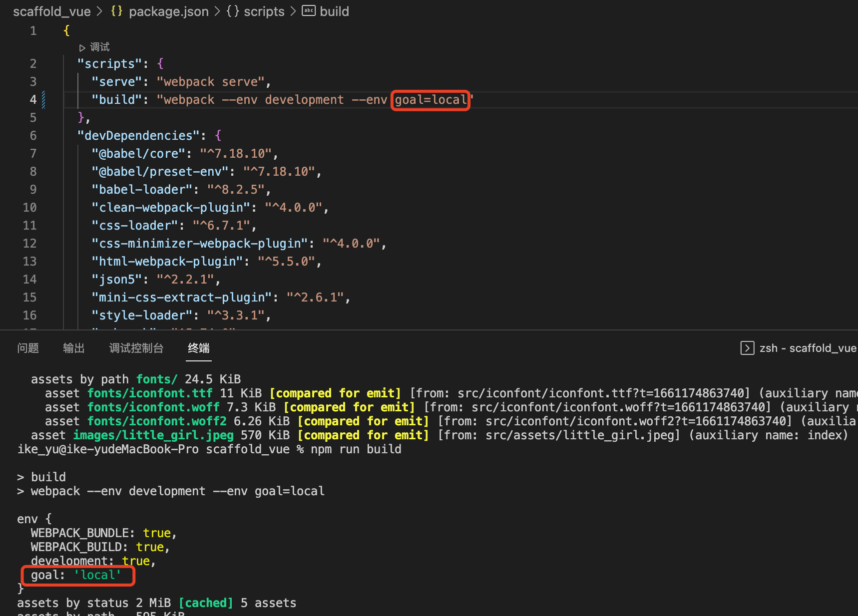
Task: Click the play triangle beside 调试
Action: pos(82,48)
